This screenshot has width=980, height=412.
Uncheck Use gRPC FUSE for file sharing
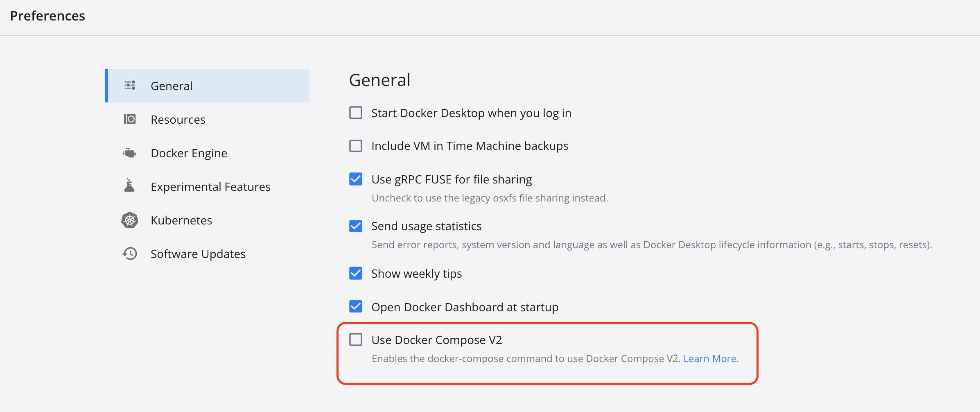pyautogui.click(x=356, y=179)
